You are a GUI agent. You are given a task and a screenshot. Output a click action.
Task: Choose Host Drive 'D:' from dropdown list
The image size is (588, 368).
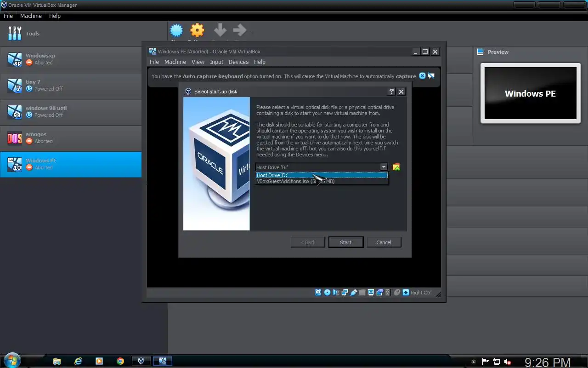click(322, 175)
